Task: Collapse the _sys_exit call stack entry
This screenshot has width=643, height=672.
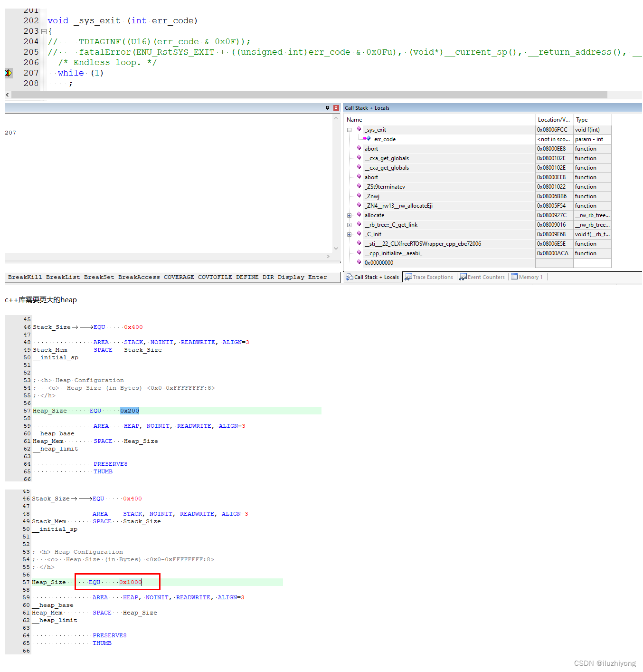Action: click(x=350, y=129)
